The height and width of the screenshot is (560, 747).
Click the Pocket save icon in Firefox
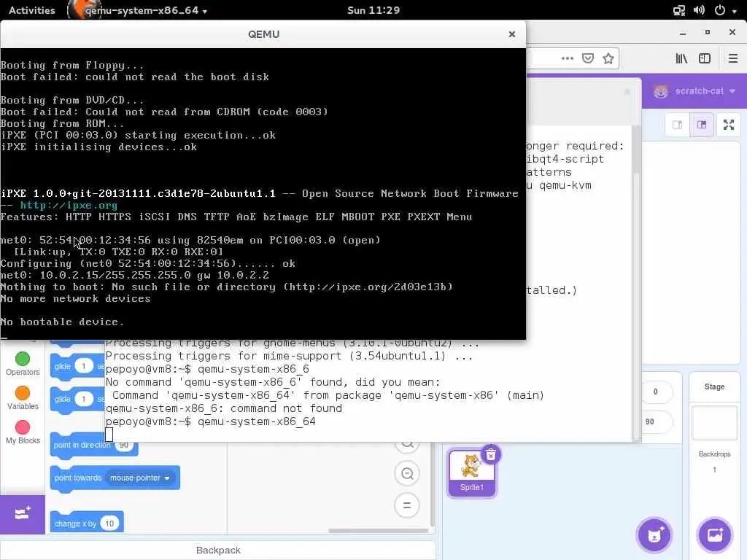588,58
